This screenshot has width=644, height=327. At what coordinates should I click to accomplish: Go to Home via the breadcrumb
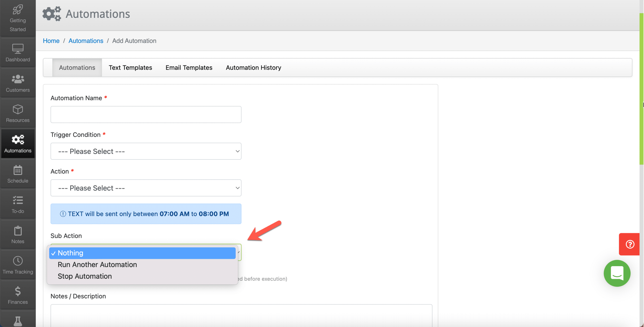coord(51,41)
